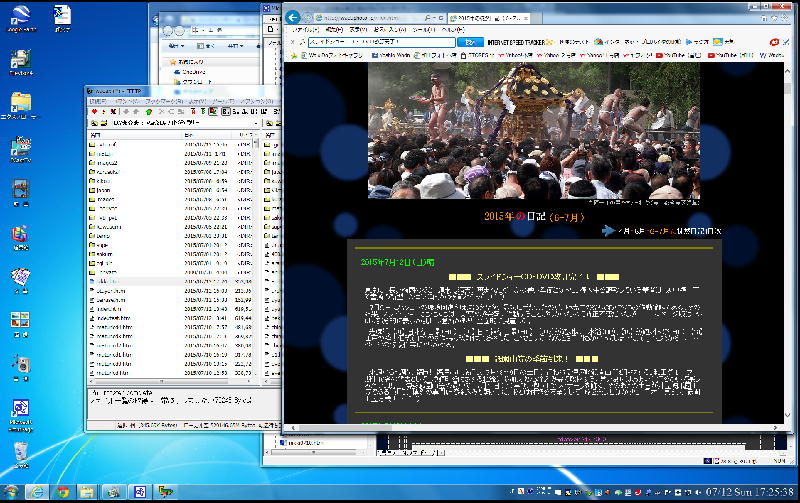Select the japan folder in FFFTP list

[x=104, y=190]
